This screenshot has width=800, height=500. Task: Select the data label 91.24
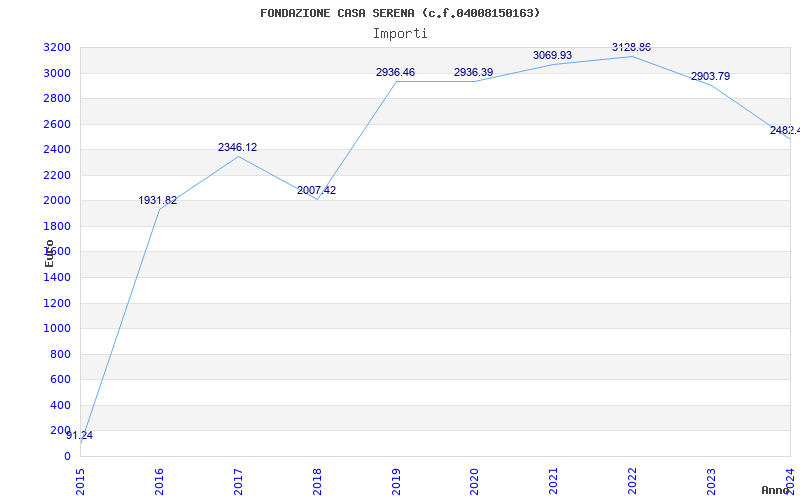click(x=80, y=436)
